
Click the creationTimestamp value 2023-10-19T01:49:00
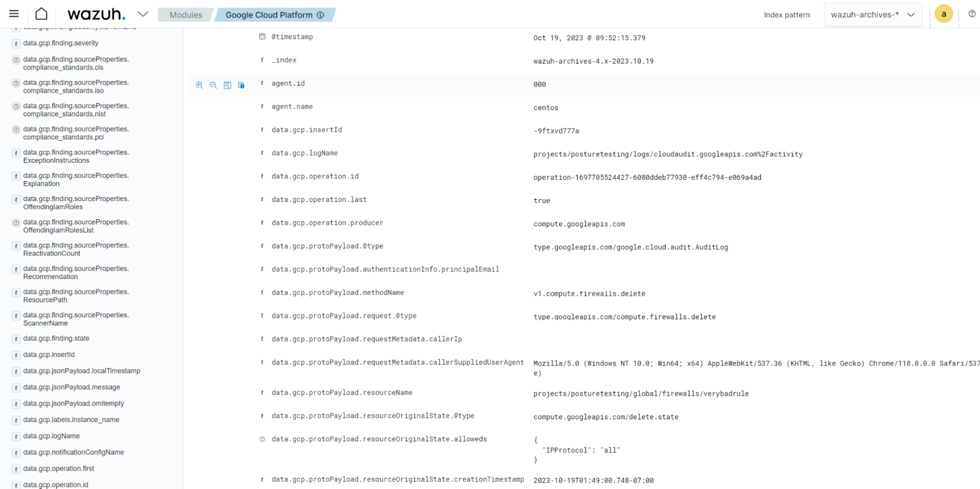(593, 481)
